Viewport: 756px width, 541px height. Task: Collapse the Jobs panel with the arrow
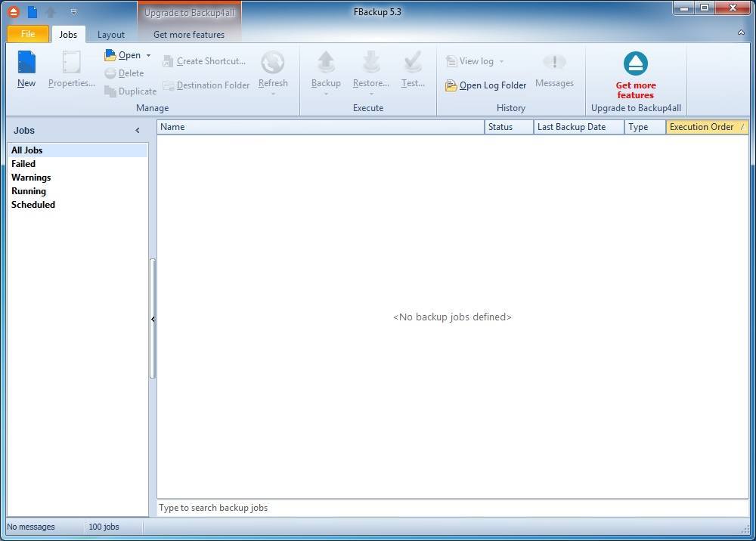pyautogui.click(x=138, y=130)
